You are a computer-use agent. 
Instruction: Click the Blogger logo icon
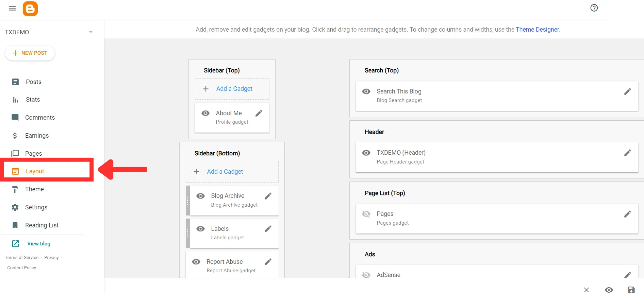30,9
